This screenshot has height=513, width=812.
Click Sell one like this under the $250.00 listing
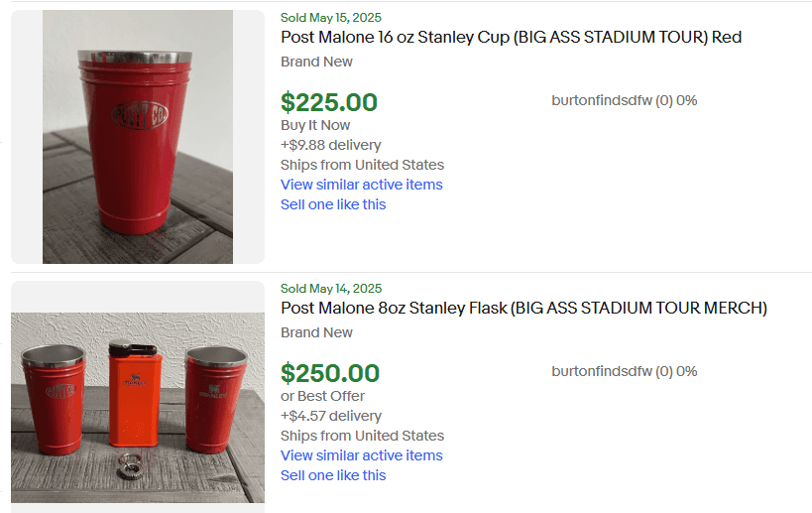click(x=333, y=475)
